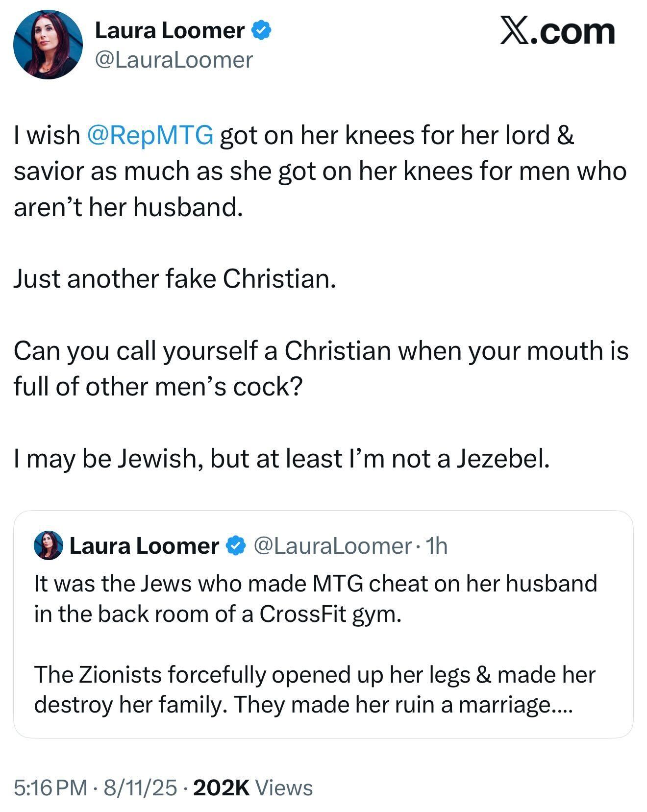
Task: Click the 1h timestamp in quoted post
Action: [x=437, y=545]
